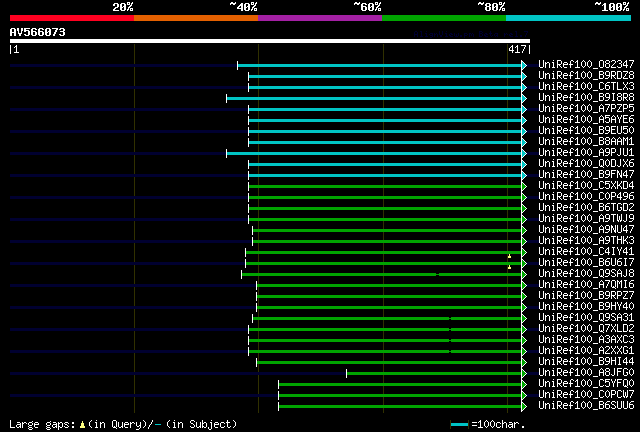640x432 pixels.
Task: Click the UniRef100_B6TGD2 label
Action: [x=586, y=207]
